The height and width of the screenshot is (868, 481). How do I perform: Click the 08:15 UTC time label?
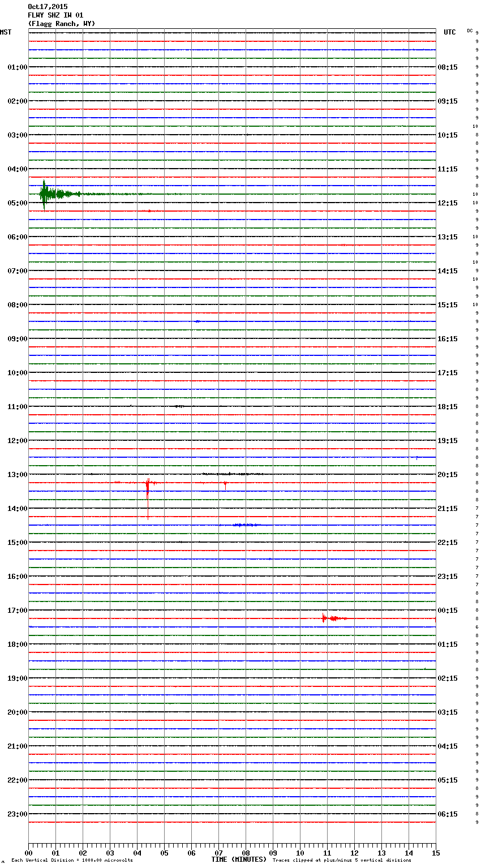pyautogui.click(x=448, y=67)
